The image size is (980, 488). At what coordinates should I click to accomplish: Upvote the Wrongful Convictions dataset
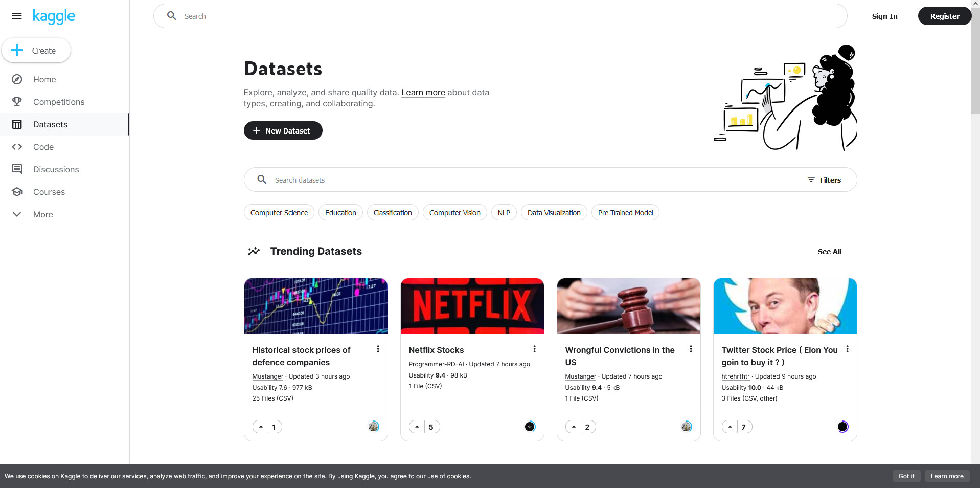574,427
